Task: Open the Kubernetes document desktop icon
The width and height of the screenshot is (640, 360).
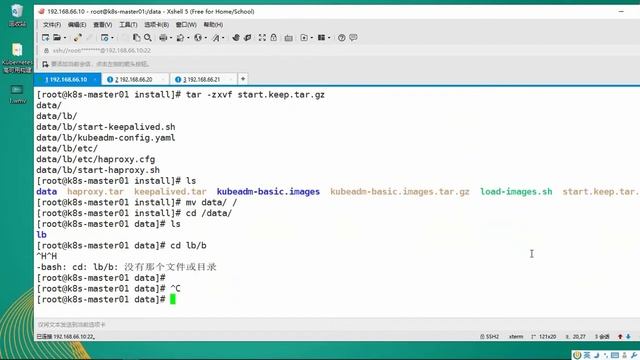Action: click(x=17, y=58)
